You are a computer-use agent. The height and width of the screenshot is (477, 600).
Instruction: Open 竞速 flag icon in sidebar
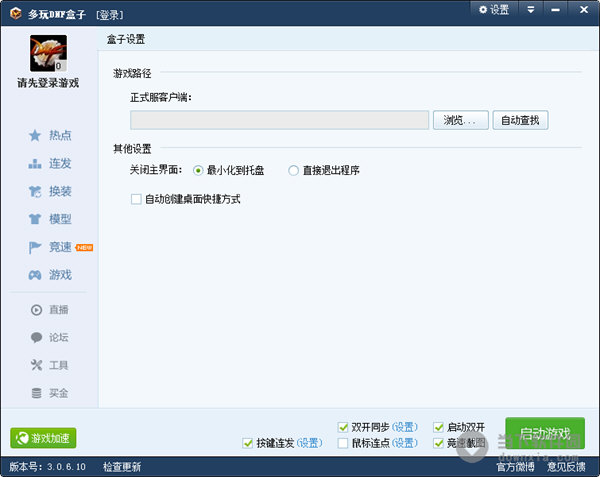point(35,247)
